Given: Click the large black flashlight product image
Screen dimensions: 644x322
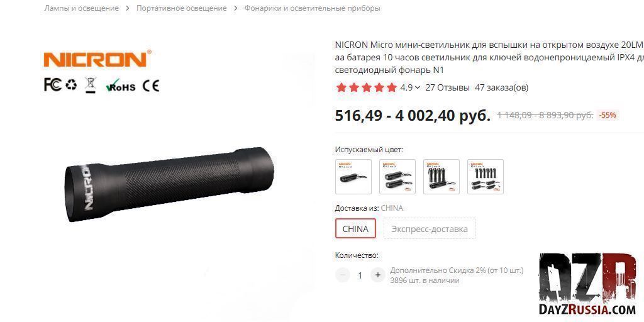Looking at the screenshot, I should click(x=170, y=184).
